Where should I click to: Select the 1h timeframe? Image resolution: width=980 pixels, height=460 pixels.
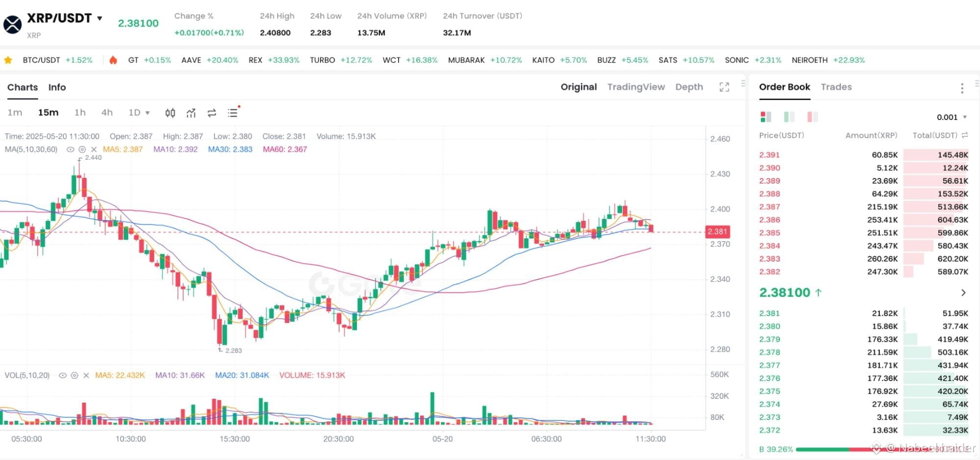80,113
